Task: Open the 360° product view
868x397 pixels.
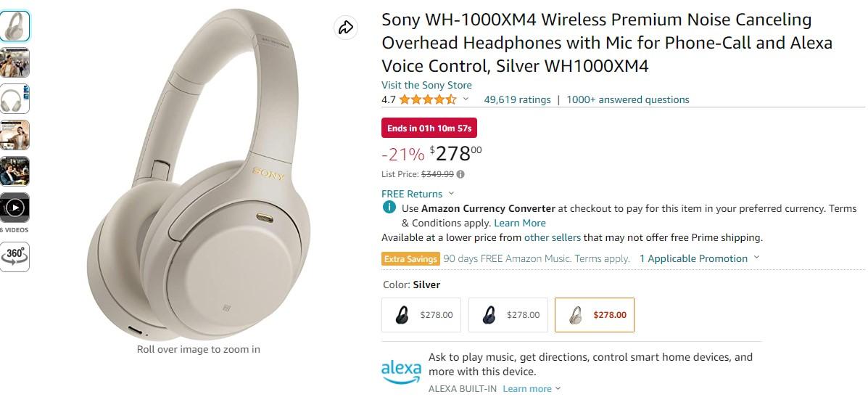Action: (x=15, y=257)
